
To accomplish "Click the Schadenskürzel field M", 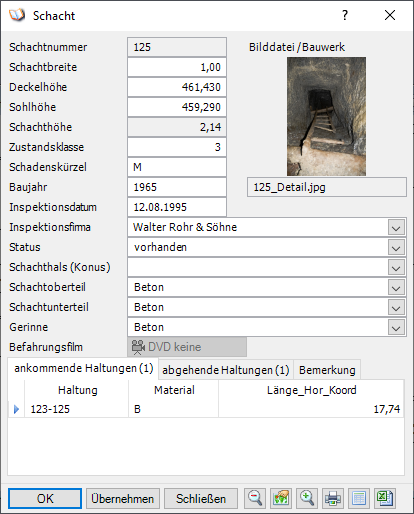I will (177, 167).
